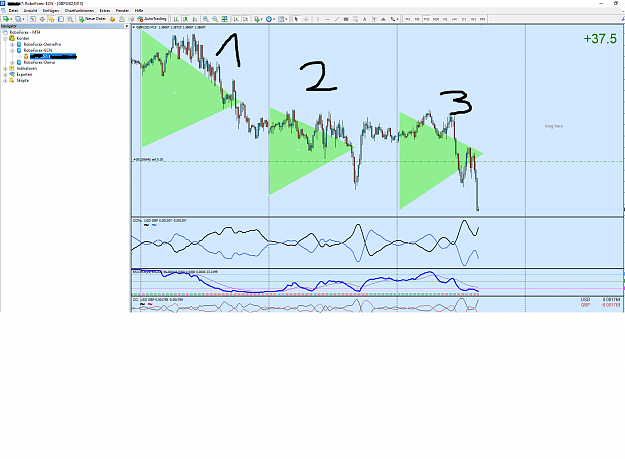This screenshot has width=625, height=459.
Task: Open the Ansicht menu
Action: click(31, 11)
